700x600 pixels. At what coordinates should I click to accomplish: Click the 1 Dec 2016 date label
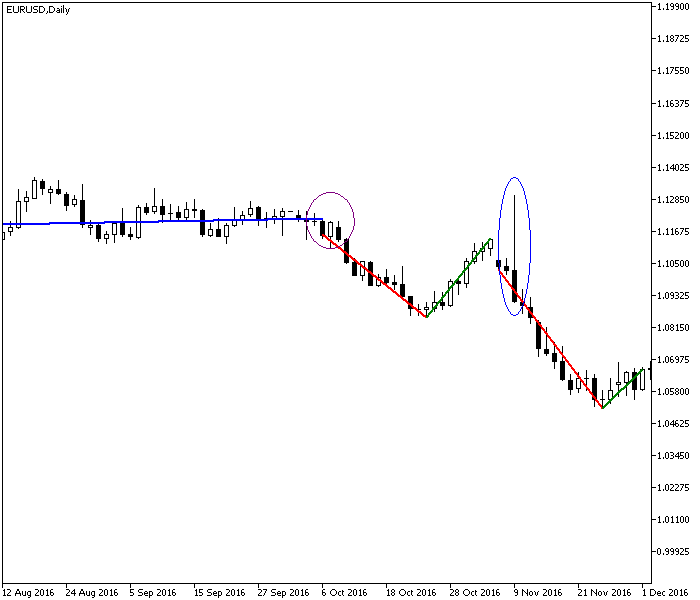tap(667, 592)
